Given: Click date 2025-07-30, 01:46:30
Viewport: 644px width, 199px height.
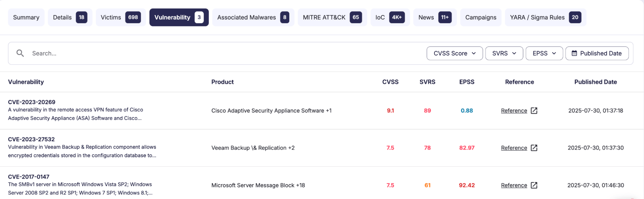Looking at the screenshot, I should click(595, 185).
